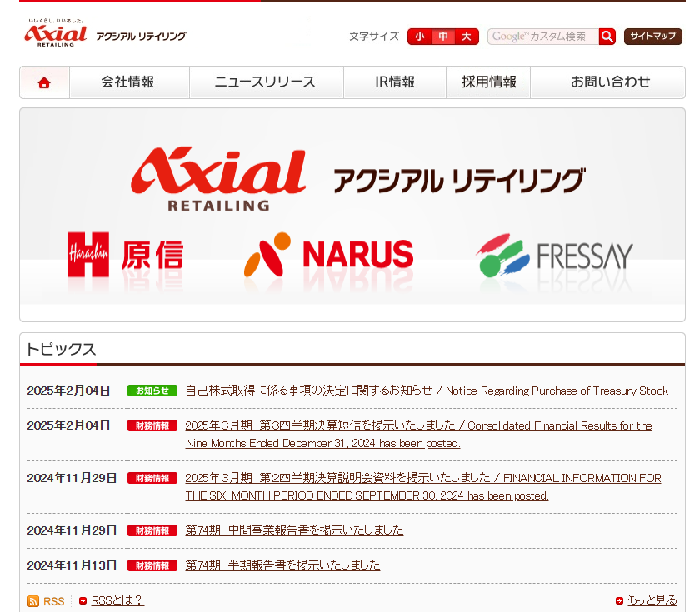Open the IR情報 menu
The width and height of the screenshot is (700, 612).
[395, 82]
